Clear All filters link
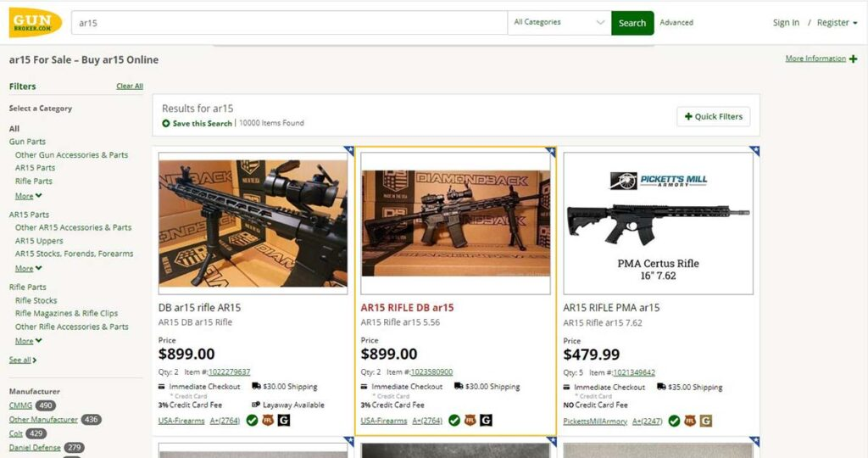The image size is (868, 458). (130, 86)
